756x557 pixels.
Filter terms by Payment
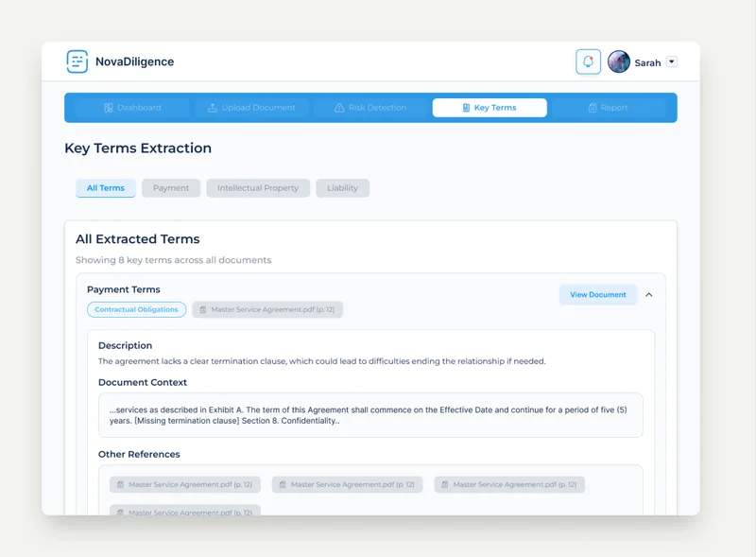point(171,188)
